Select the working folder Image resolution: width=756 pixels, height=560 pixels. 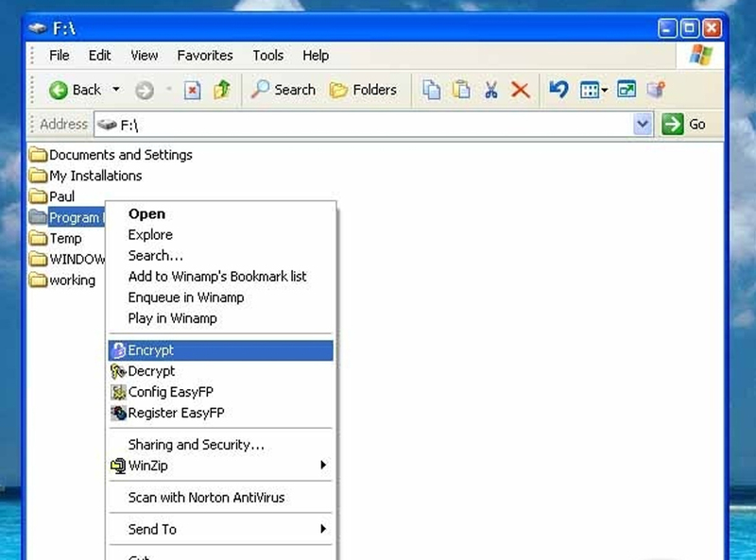(62, 280)
